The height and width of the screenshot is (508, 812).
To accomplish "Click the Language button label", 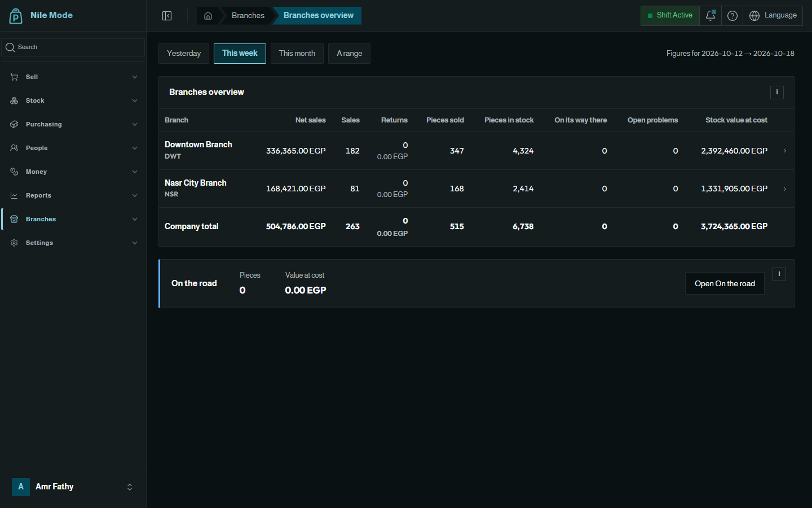I will pyautogui.click(x=780, y=15).
